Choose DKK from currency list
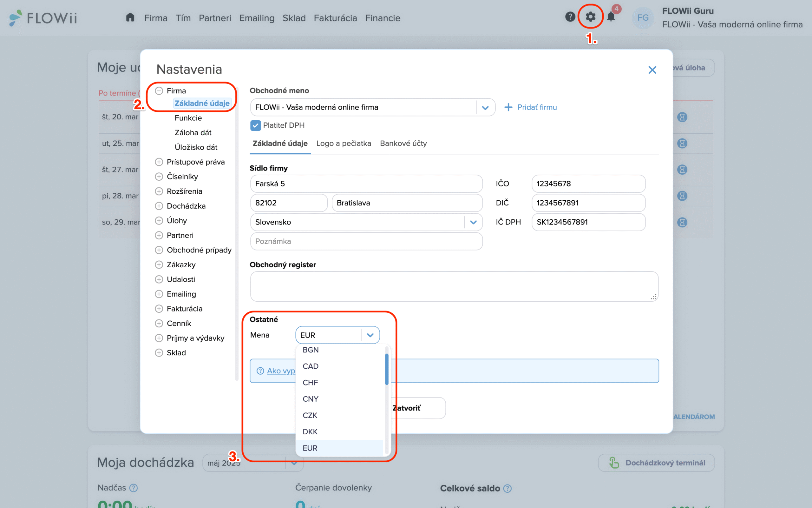Viewport: 812px width, 508px height. point(339,432)
